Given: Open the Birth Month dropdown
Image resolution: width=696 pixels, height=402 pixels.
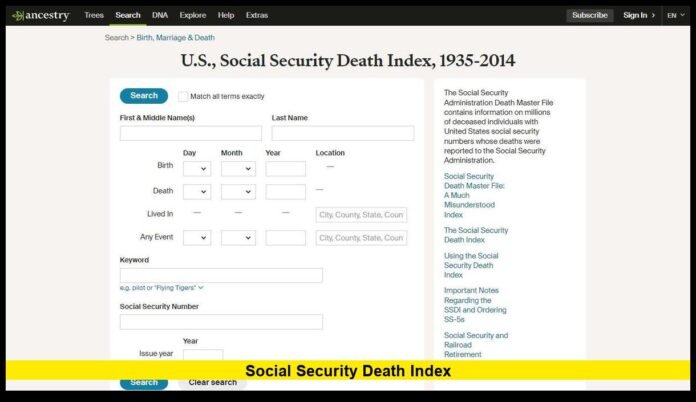Looking at the screenshot, I should [238, 169].
